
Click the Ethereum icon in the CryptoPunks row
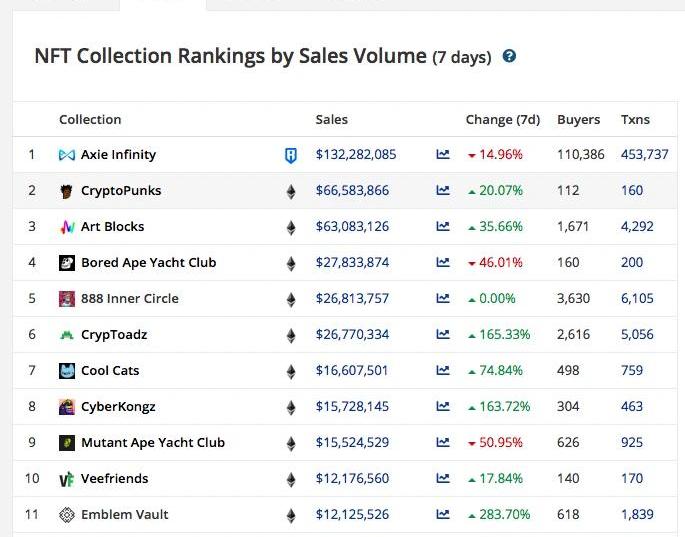click(291, 191)
